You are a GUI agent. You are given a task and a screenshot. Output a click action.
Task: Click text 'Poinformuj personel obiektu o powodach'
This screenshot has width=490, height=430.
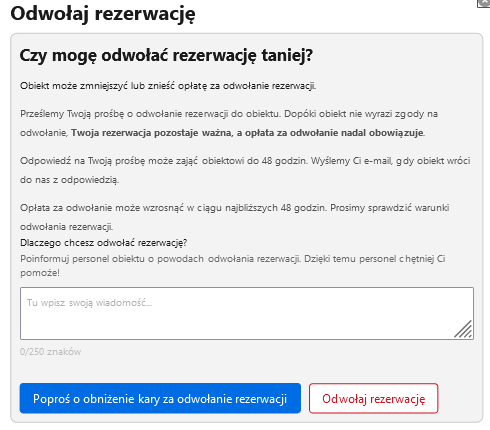pyautogui.click(x=112, y=259)
